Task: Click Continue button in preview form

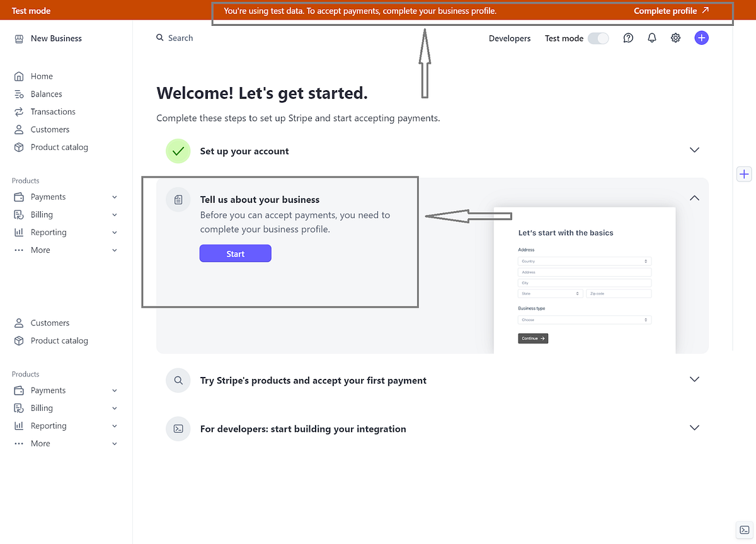Action: pyautogui.click(x=533, y=339)
